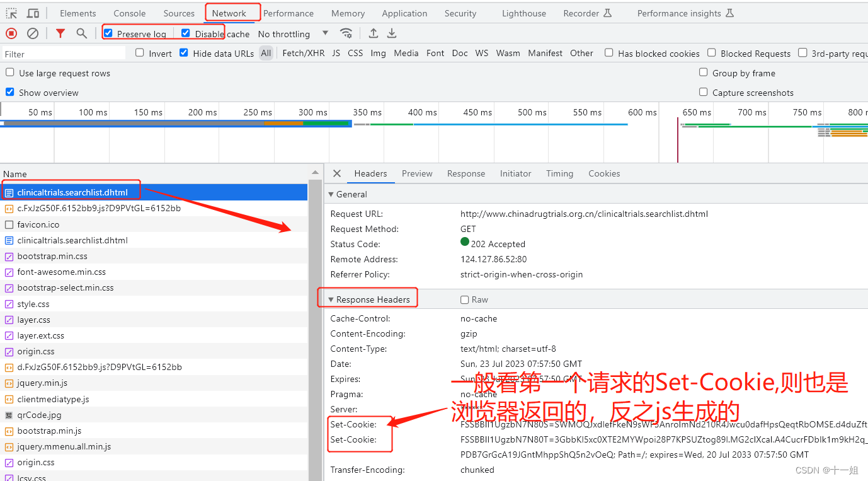868x481 pixels.
Task: Stop recording network log
Action: 11,33
